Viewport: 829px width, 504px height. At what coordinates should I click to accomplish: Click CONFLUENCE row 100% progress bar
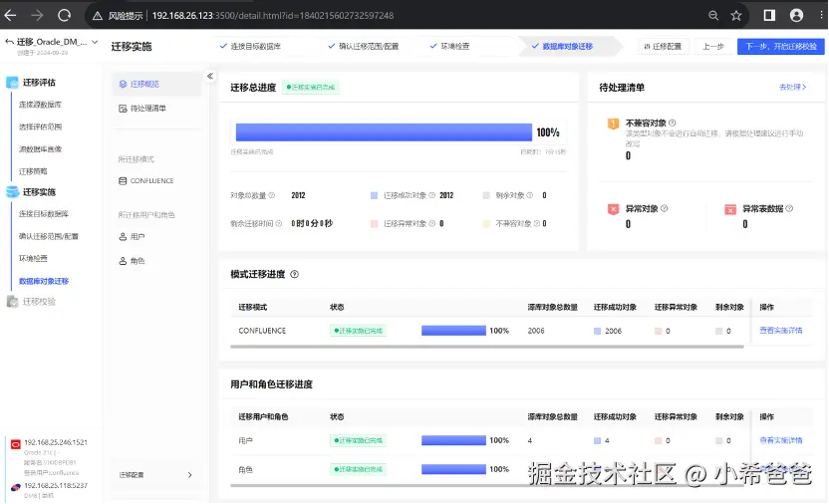click(453, 331)
